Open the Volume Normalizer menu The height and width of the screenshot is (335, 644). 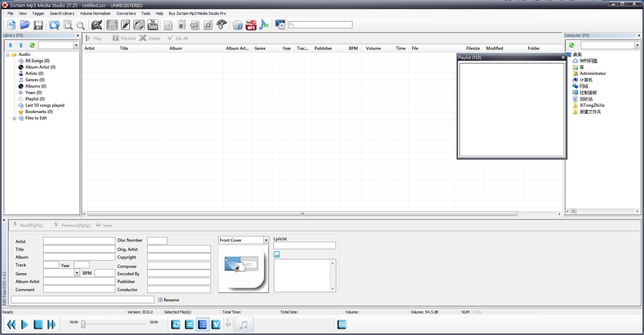pyautogui.click(x=95, y=13)
